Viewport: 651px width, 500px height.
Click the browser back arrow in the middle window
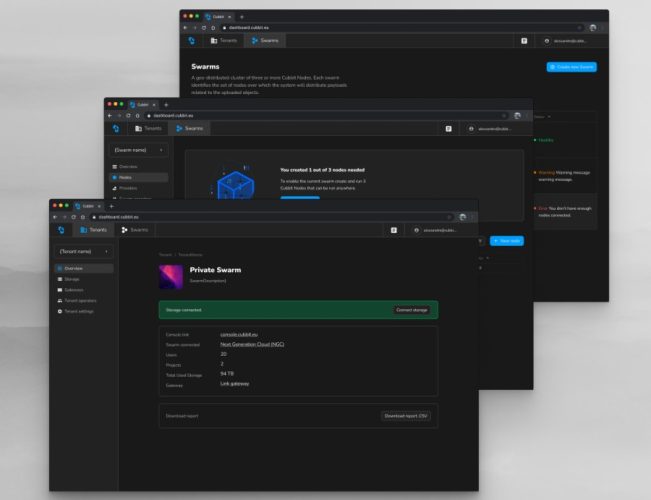tap(110, 116)
